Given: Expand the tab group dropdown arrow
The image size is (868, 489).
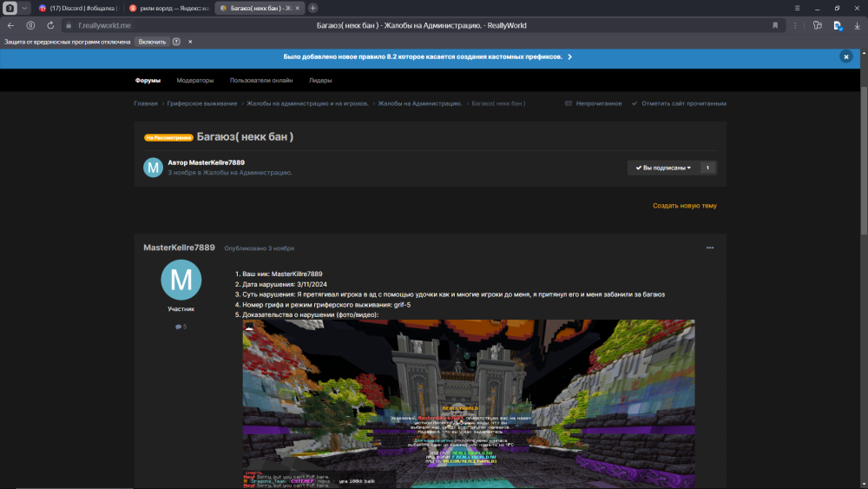Looking at the screenshot, I should 24,9.
